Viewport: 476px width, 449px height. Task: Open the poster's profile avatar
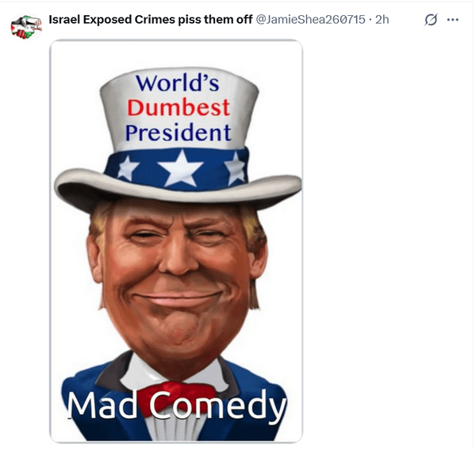point(26,27)
